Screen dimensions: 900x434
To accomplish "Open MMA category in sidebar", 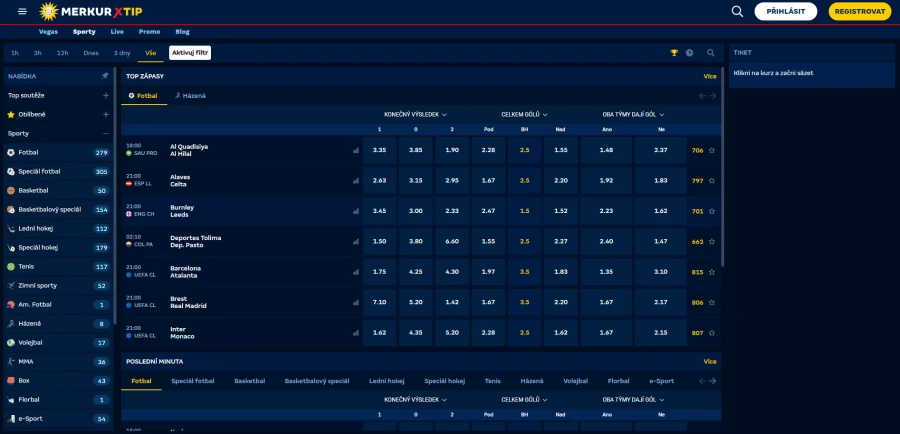I will (58, 362).
